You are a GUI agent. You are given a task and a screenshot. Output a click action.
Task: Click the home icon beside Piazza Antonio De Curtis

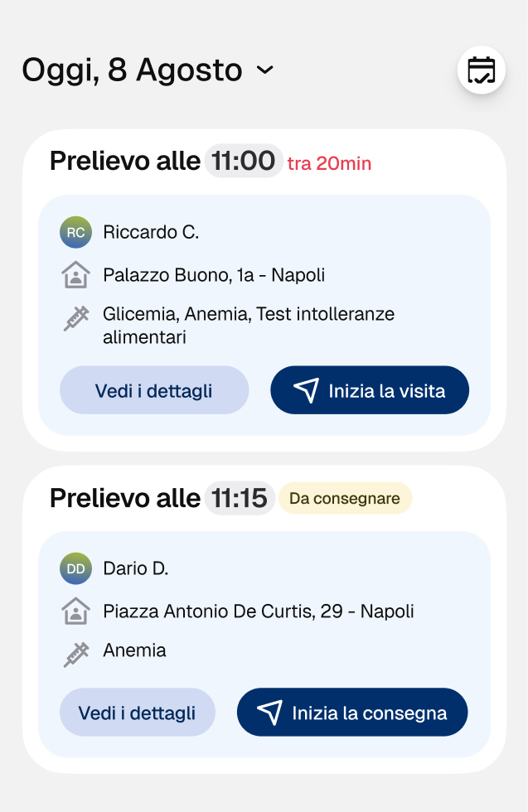75,611
